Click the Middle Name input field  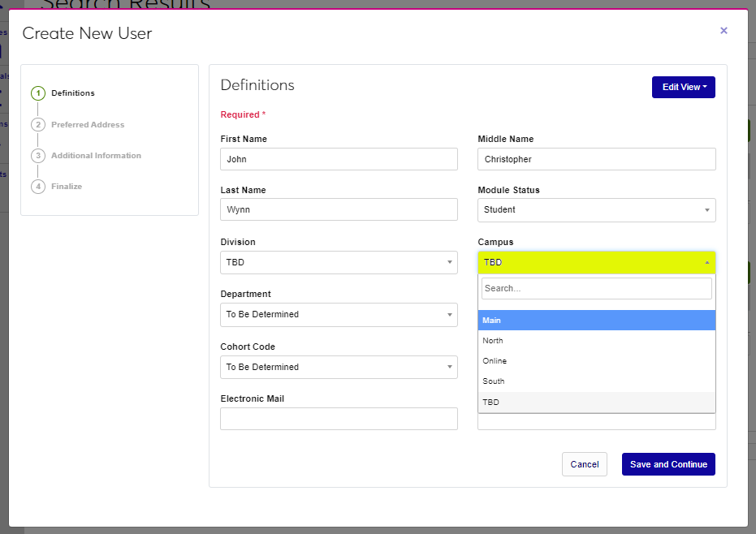[596, 159]
